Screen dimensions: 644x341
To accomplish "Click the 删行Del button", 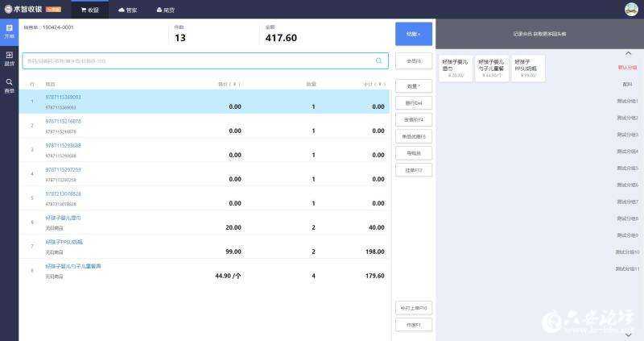I will point(414,103).
